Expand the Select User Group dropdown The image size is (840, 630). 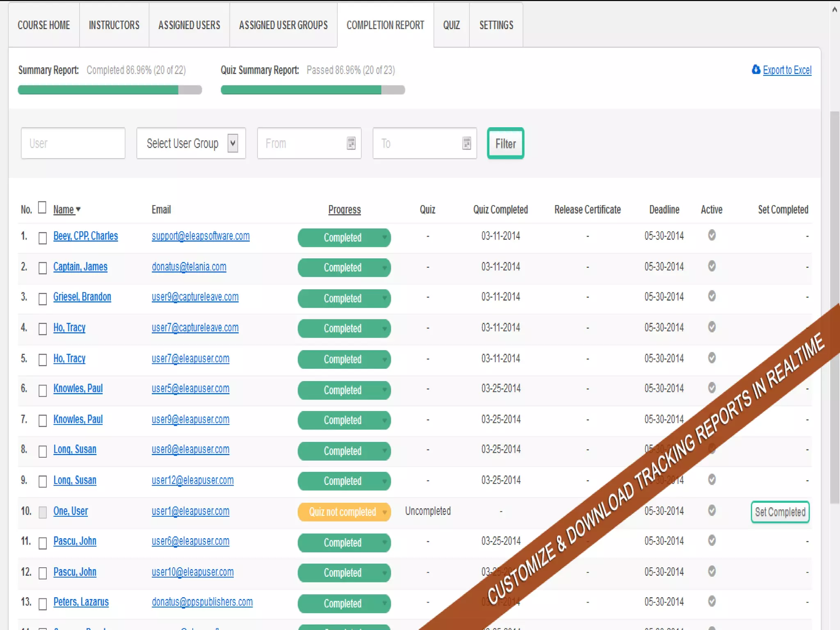pyautogui.click(x=233, y=144)
